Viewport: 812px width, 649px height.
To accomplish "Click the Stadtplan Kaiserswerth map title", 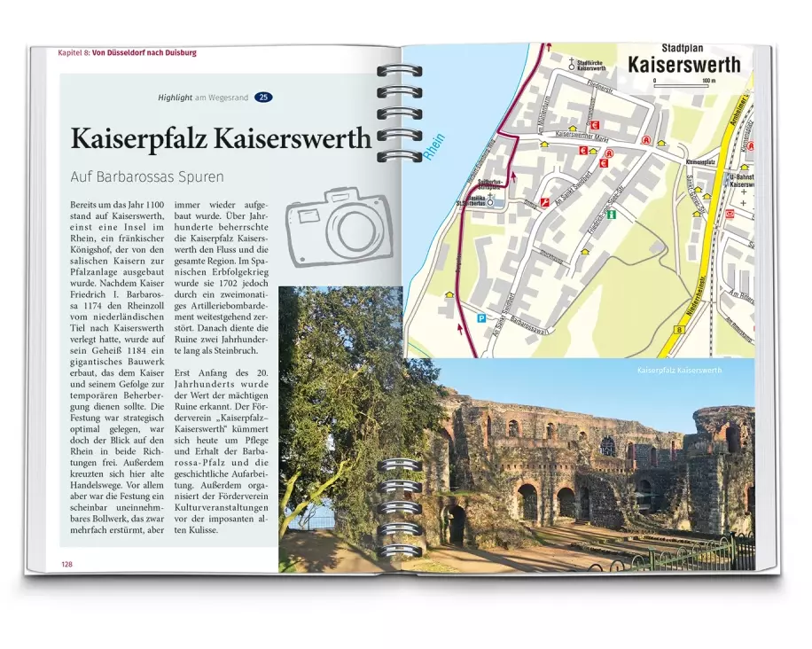I will coord(683,59).
